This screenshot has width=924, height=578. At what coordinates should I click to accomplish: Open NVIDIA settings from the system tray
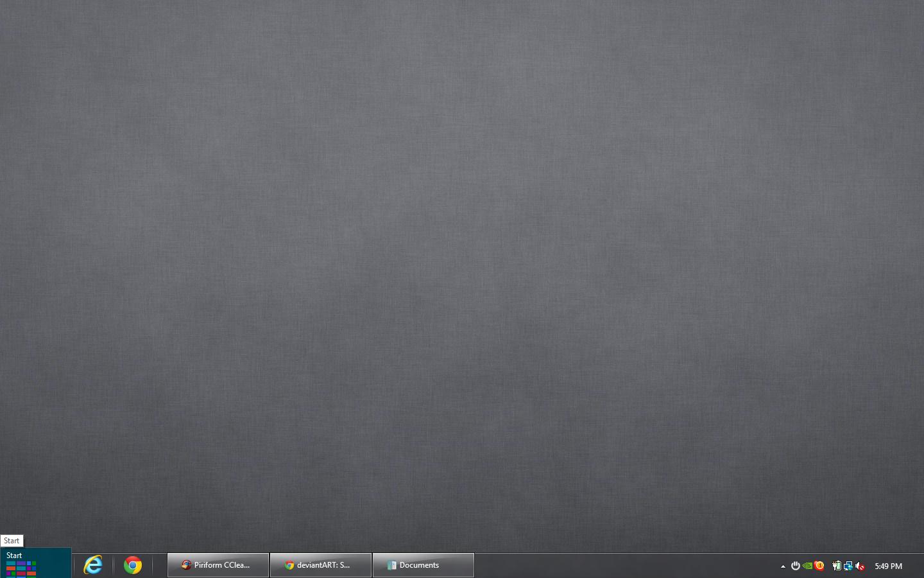[x=807, y=566]
